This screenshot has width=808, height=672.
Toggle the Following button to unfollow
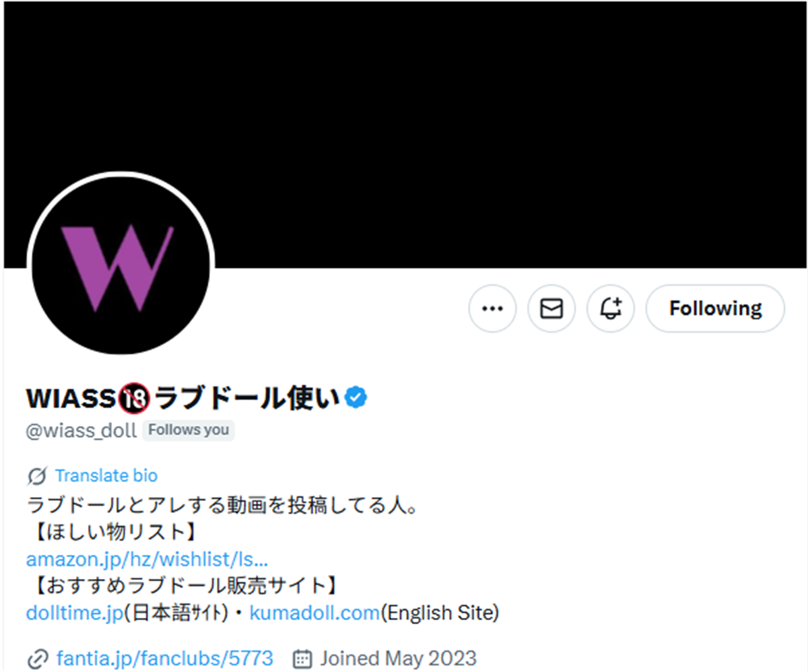715,308
